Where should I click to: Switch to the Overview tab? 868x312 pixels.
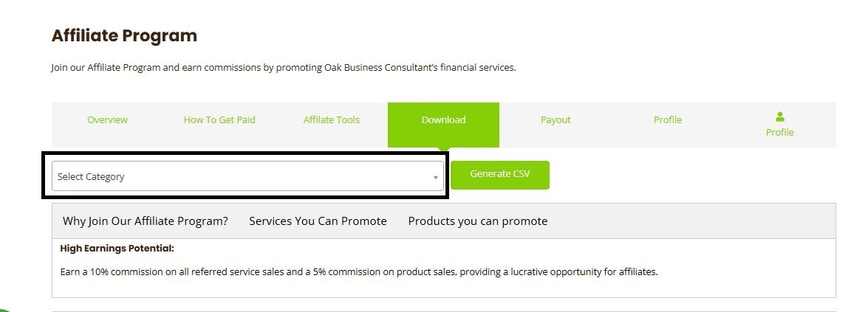(107, 120)
